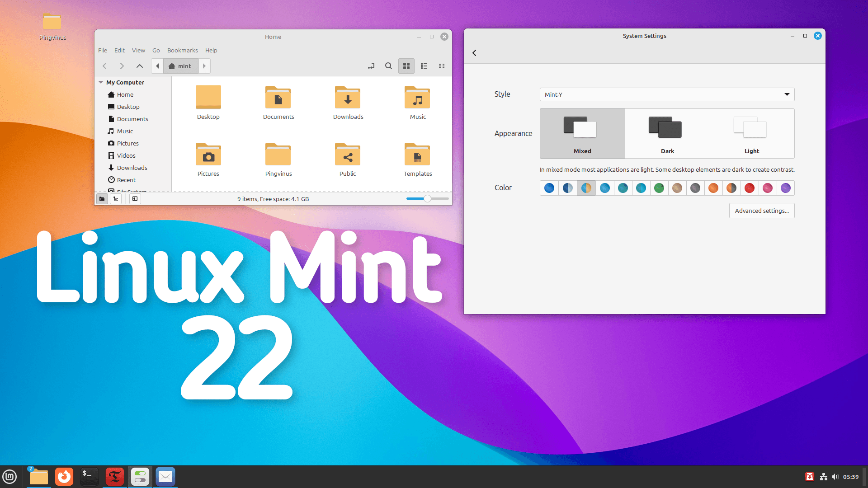This screenshot has height=488, width=868.
Task: Choose Light appearance mode
Action: click(x=752, y=133)
